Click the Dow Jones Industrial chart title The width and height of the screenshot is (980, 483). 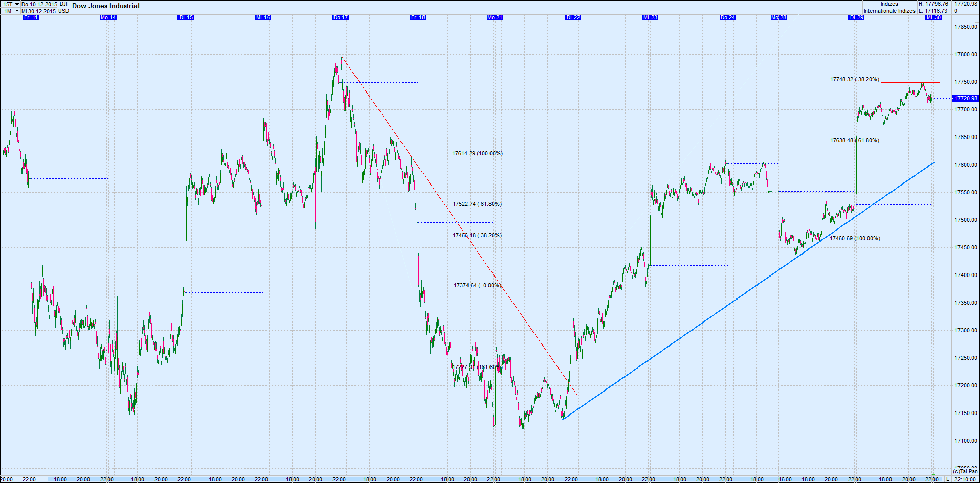point(105,6)
